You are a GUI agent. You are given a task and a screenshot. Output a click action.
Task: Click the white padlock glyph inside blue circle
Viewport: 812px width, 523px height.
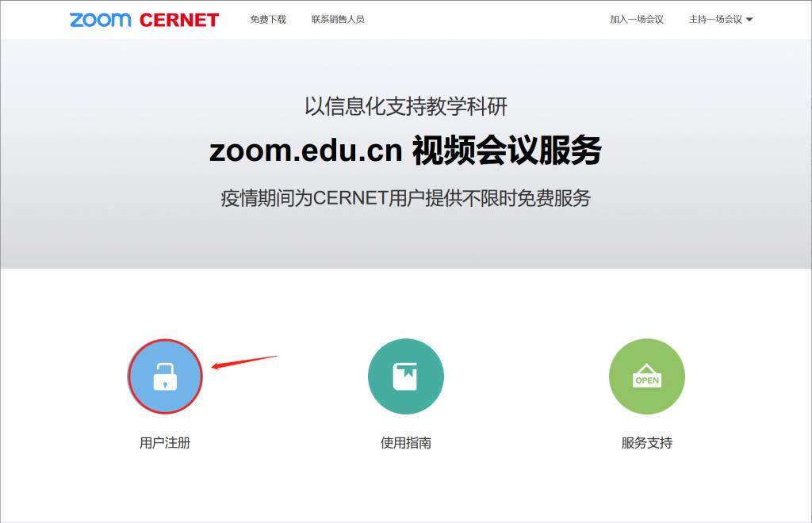pyautogui.click(x=165, y=377)
